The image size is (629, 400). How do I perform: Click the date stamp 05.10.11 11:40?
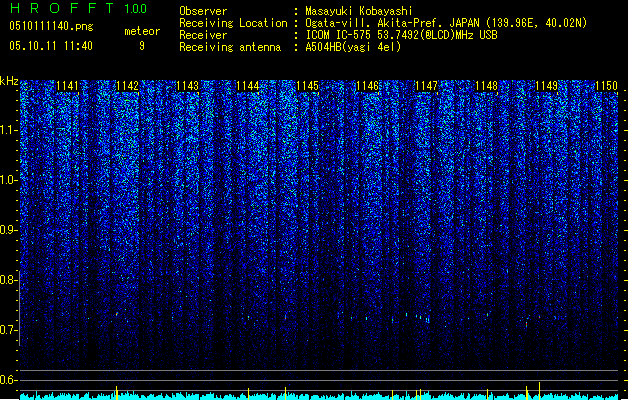click(x=51, y=46)
